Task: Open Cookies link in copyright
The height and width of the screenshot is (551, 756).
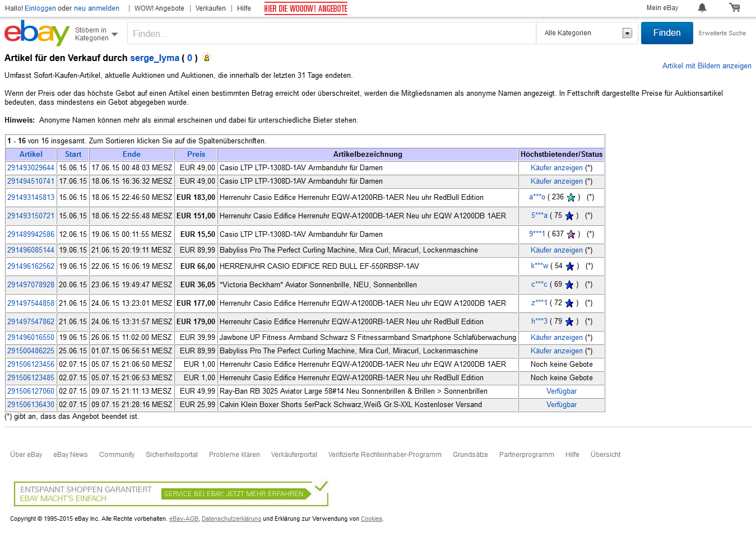Action: [371, 519]
